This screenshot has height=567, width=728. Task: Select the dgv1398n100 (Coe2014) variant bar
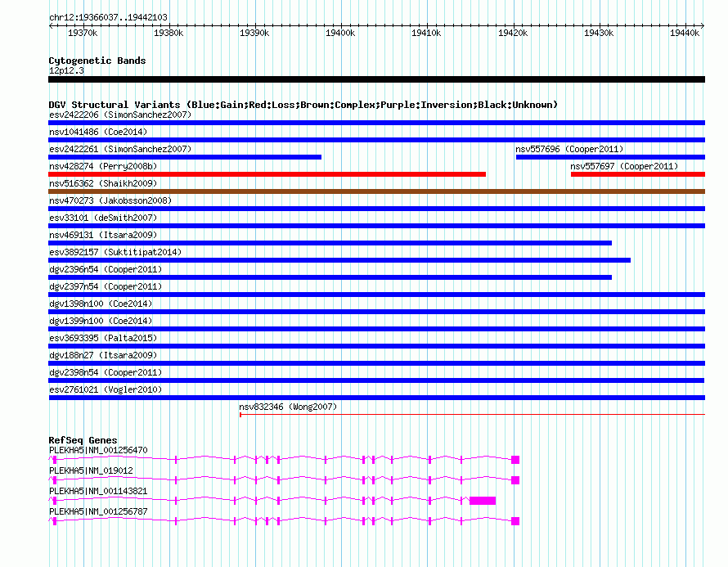[x=376, y=312]
